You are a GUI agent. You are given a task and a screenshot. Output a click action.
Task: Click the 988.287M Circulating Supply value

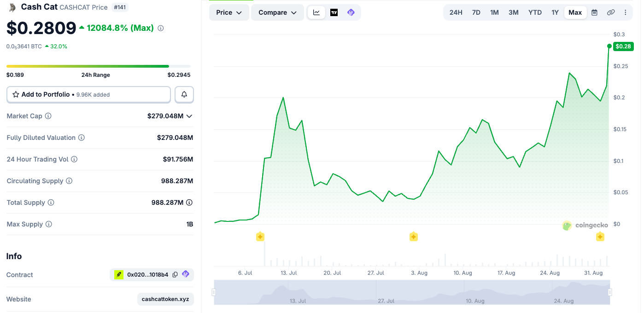(x=177, y=181)
